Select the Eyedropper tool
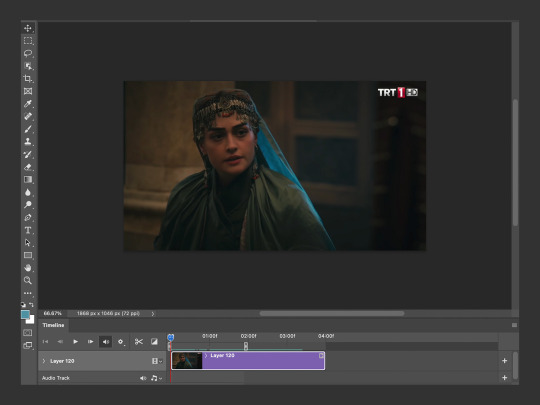This screenshot has height=405, width=540. (28, 104)
